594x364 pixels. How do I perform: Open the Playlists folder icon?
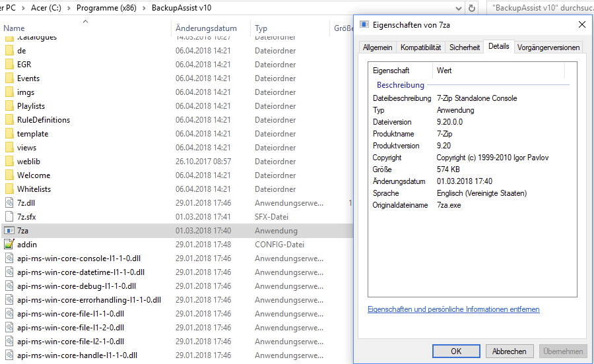9,106
